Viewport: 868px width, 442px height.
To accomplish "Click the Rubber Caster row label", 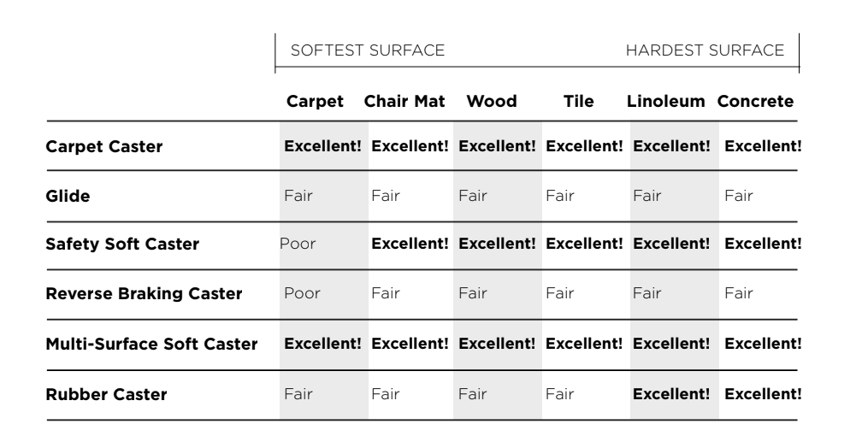I will [x=106, y=394].
